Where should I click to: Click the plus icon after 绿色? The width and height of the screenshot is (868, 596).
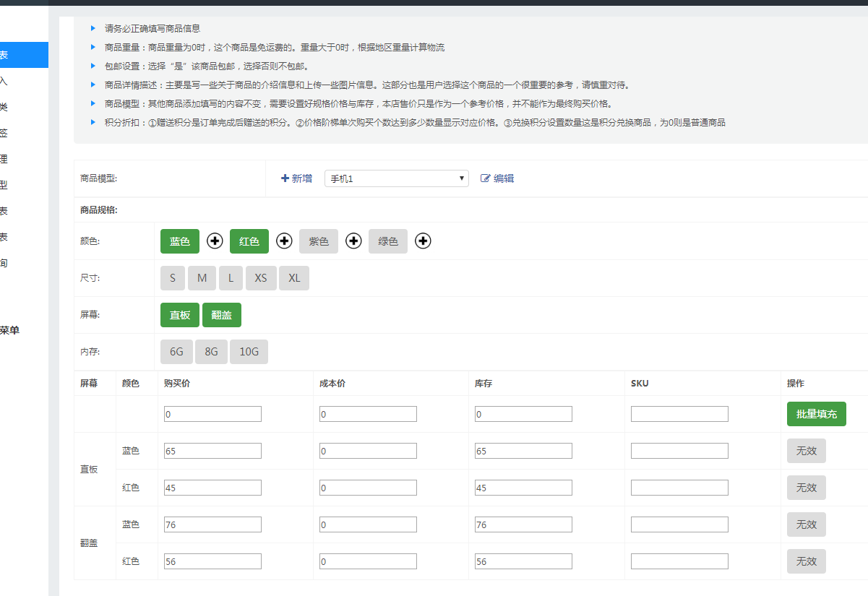424,241
